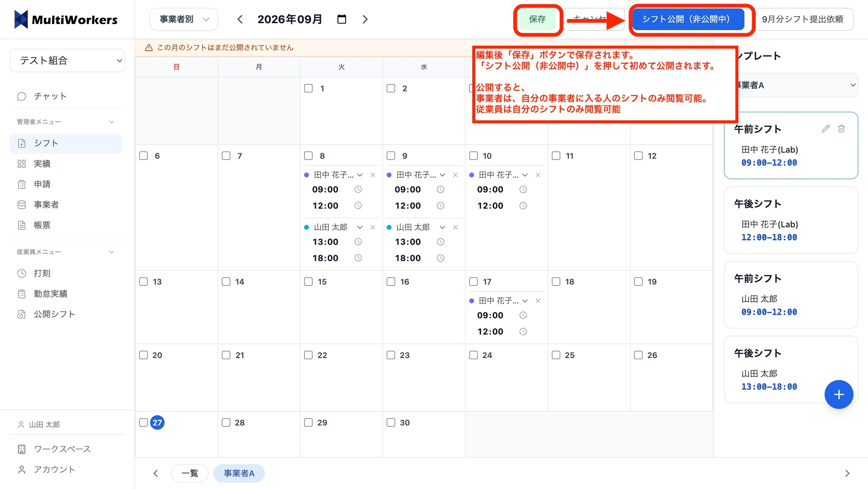The image size is (868, 489).
Task: Go to next month arrow
Action: point(365,19)
